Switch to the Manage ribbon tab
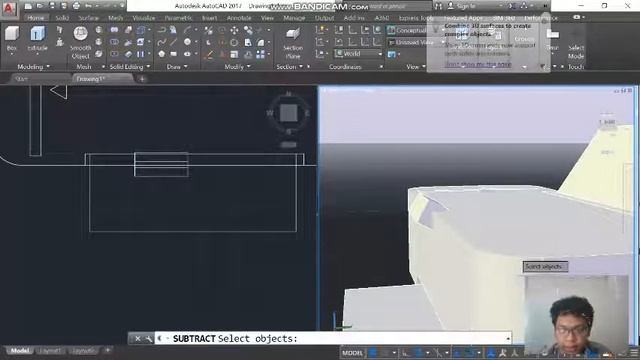The height and width of the screenshot is (360, 640). point(294,18)
